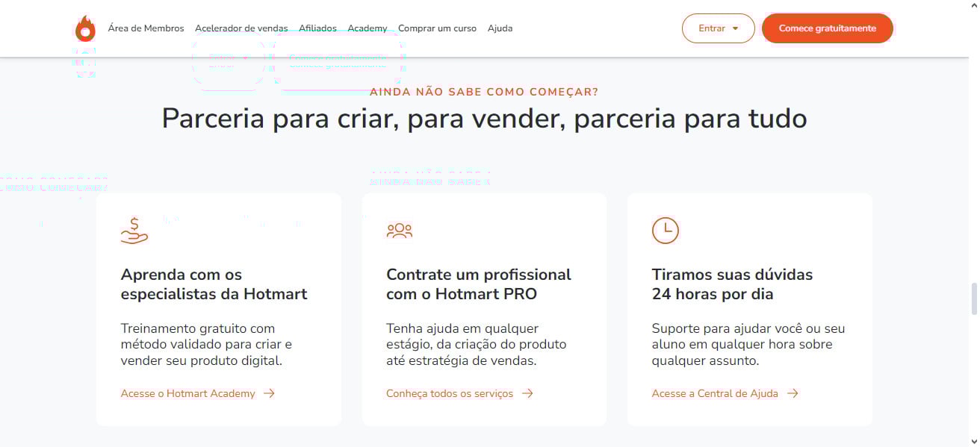Click the Comece gratuitamente button
Image resolution: width=980 pixels, height=447 pixels.
[827, 28]
